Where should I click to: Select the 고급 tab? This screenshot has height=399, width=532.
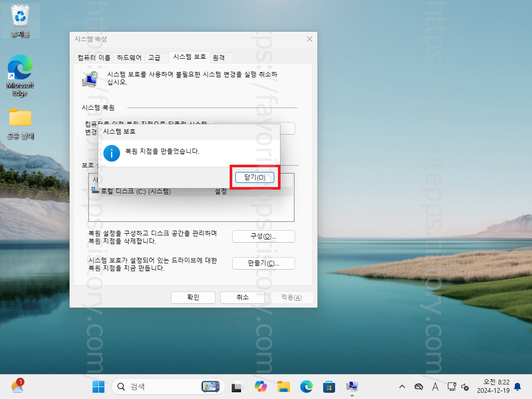pyautogui.click(x=154, y=58)
